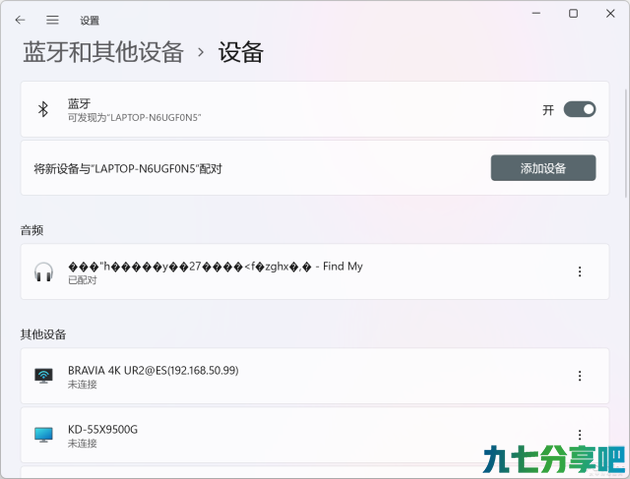
Task: Click the headphones icon for the paired device
Action: click(43, 272)
